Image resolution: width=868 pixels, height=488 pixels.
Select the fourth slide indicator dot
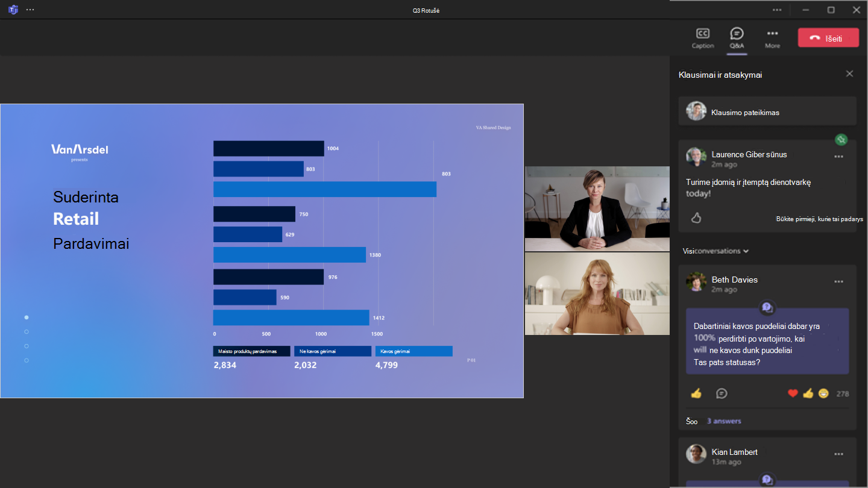click(x=27, y=360)
